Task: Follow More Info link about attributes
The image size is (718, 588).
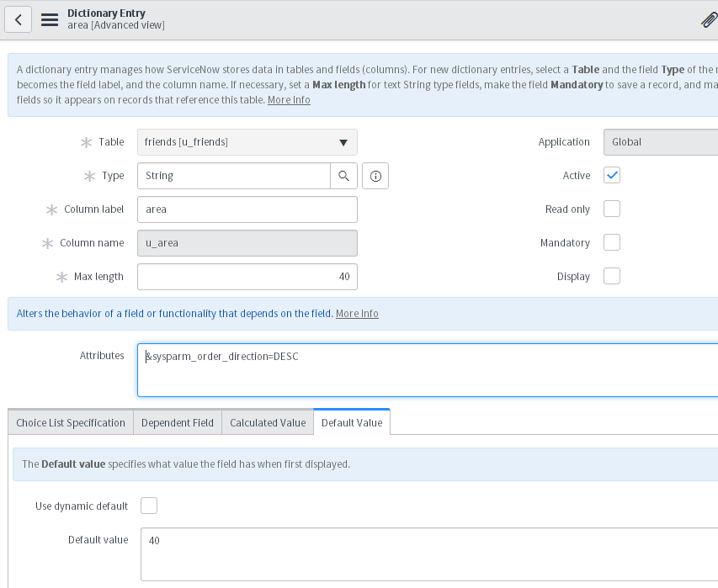Action: (357, 314)
